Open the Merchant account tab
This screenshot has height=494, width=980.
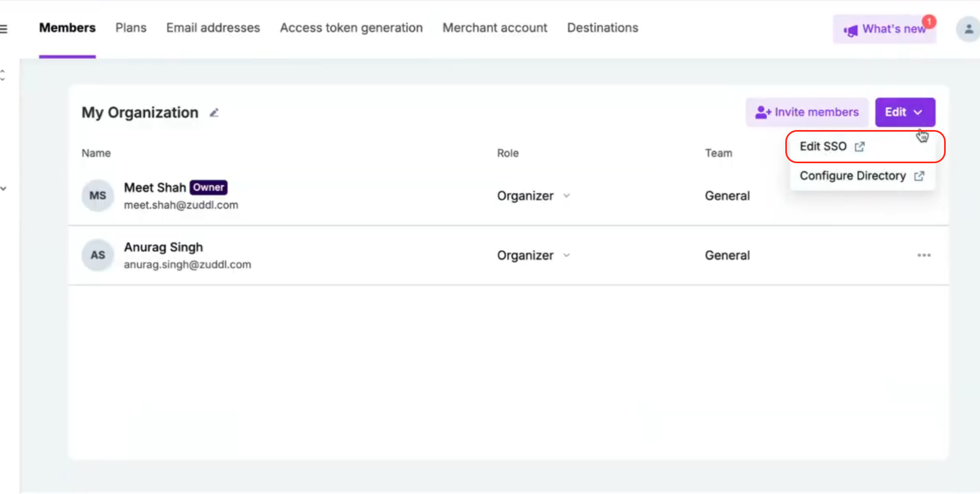[495, 28]
